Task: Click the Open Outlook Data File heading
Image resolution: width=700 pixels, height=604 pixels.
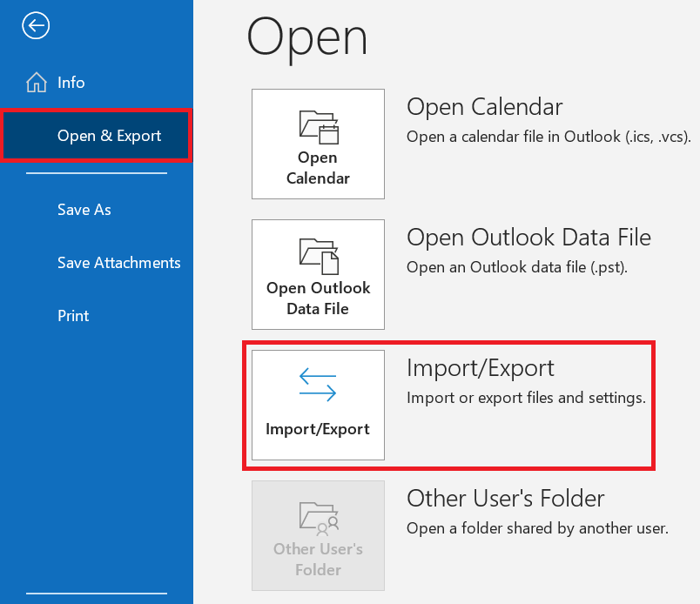Action: [x=528, y=237]
